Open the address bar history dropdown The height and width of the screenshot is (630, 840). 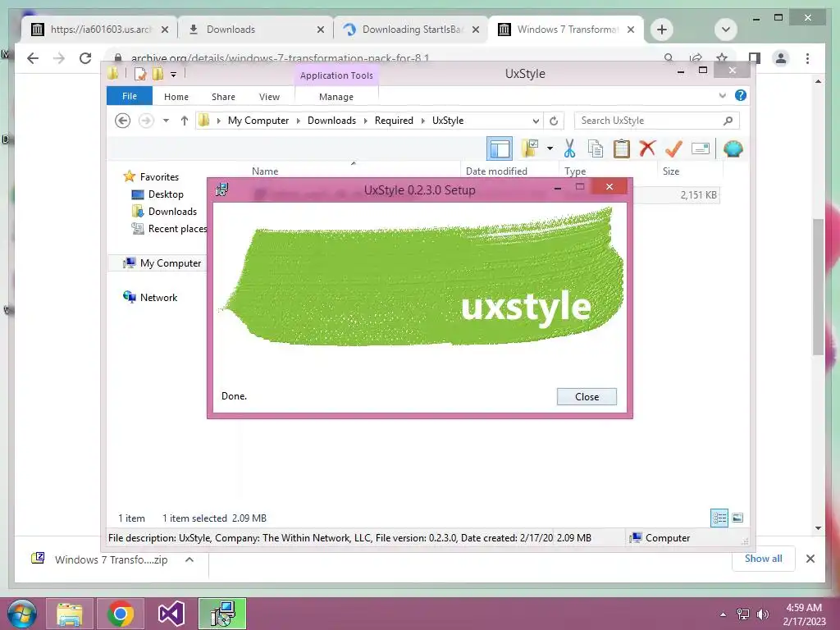[536, 121]
